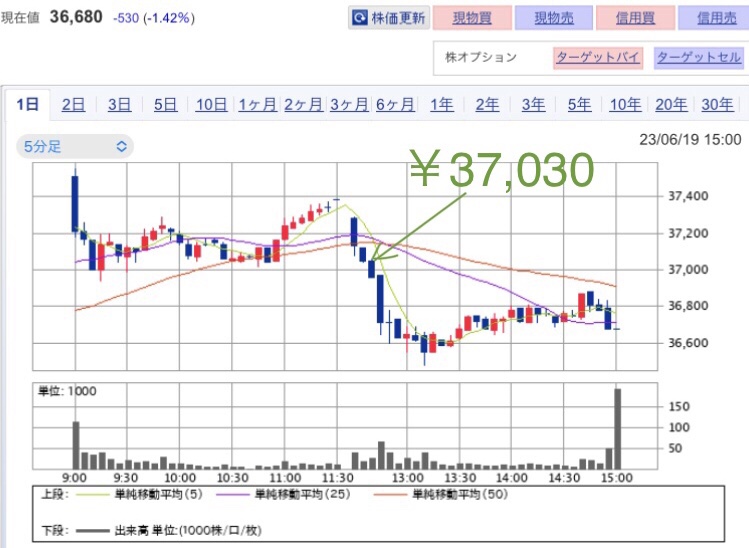The width and height of the screenshot is (749, 548).
Task: Click the 36,600 price axis label
Action: point(688,343)
